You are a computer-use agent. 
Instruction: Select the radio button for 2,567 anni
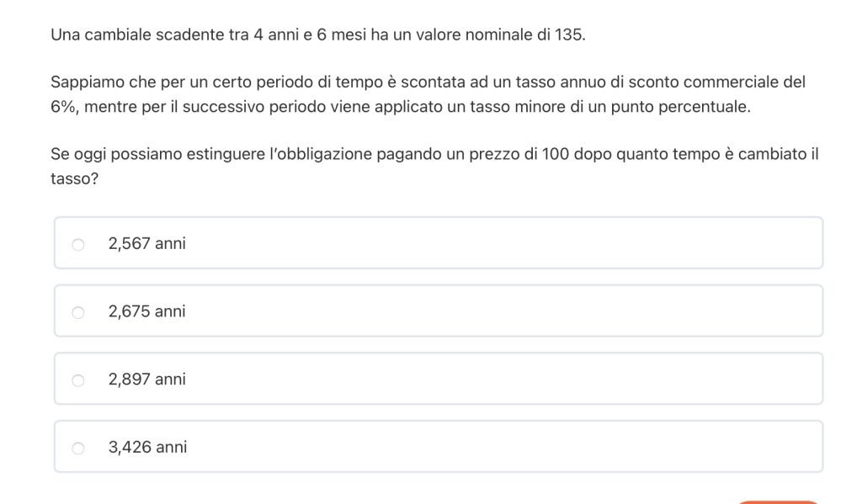[x=78, y=245]
